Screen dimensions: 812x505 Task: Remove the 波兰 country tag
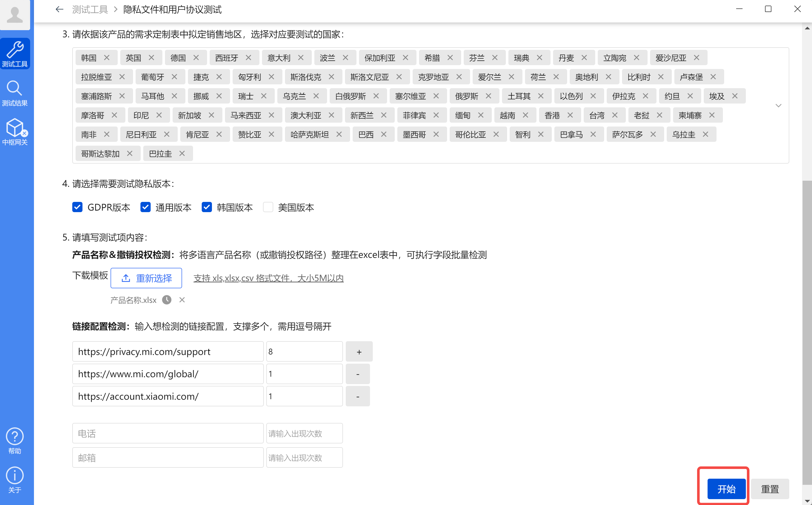pos(345,58)
